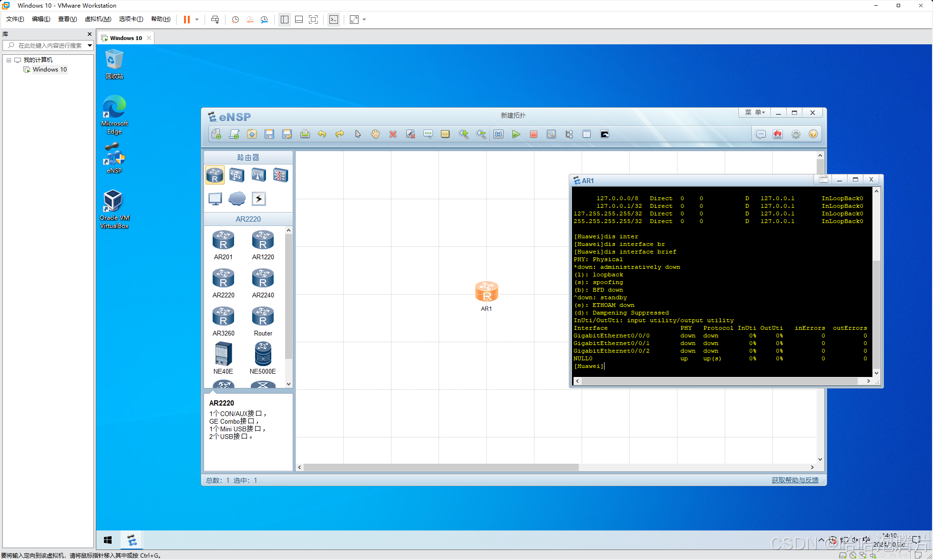The width and height of the screenshot is (933, 560).
Task: Open the eNSP settings gear icon
Action: click(x=796, y=134)
